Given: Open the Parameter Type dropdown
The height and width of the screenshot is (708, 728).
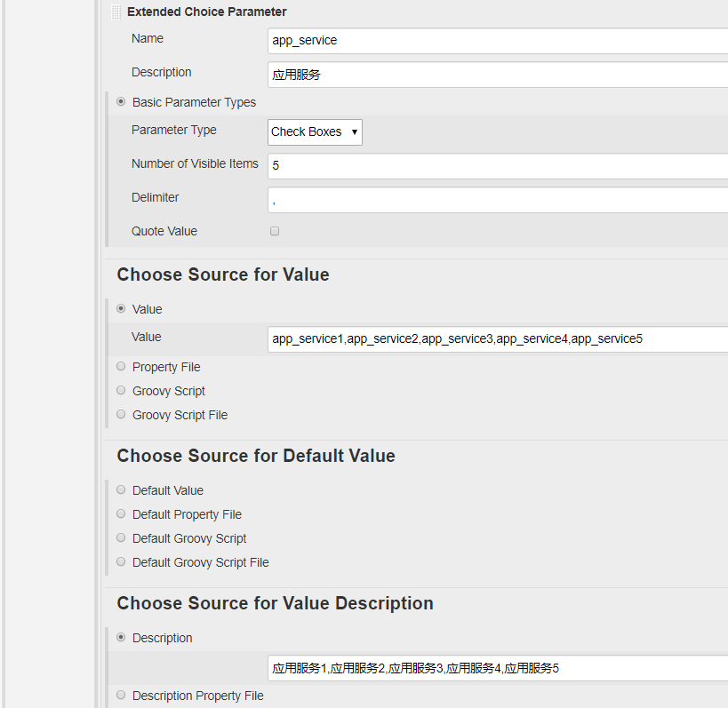Looking at the screenshot, I should (x=315, y=131).
